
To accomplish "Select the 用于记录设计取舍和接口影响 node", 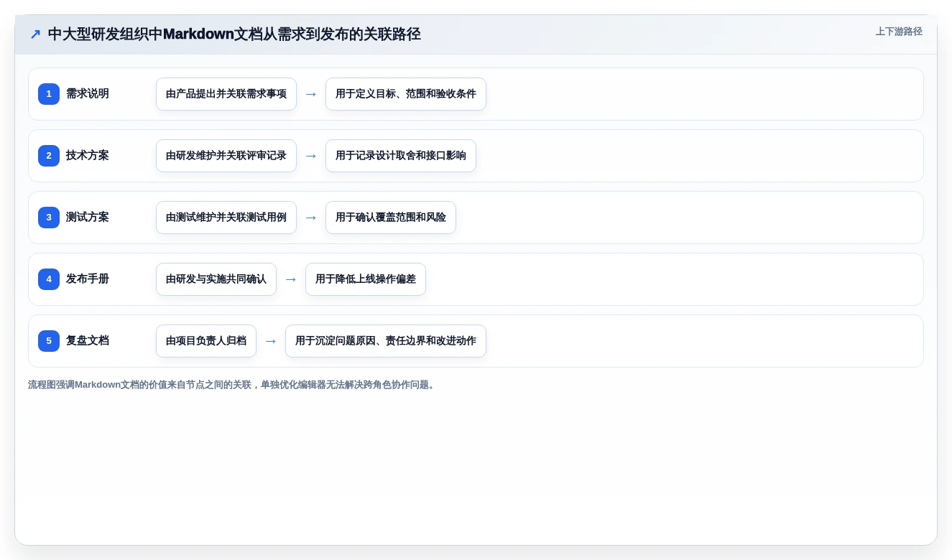I will pyautogui.click(x=401, y=156).
